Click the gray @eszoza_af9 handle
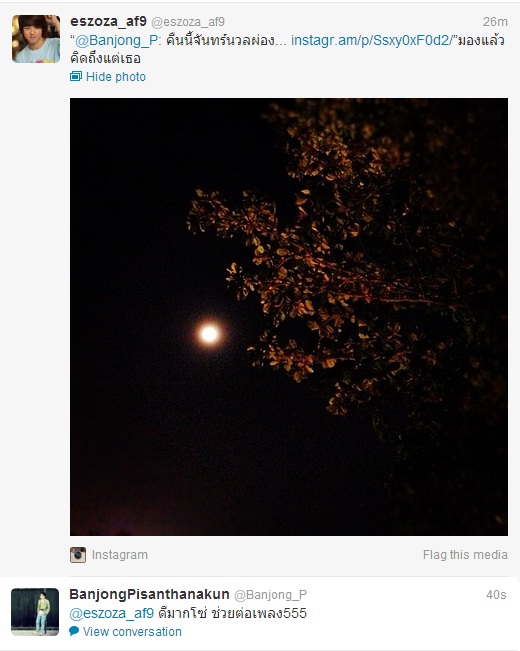The height and width of the screenshot is (651, 520). 188,22
